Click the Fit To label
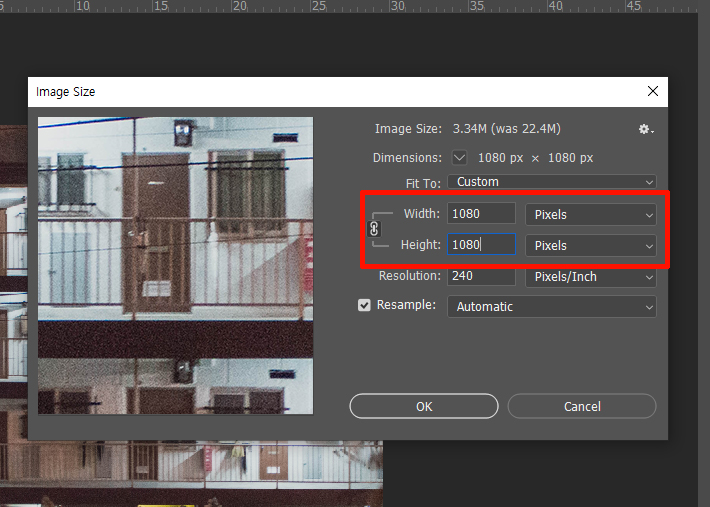Viewport: 710px width, 507px height. point(423,183)
